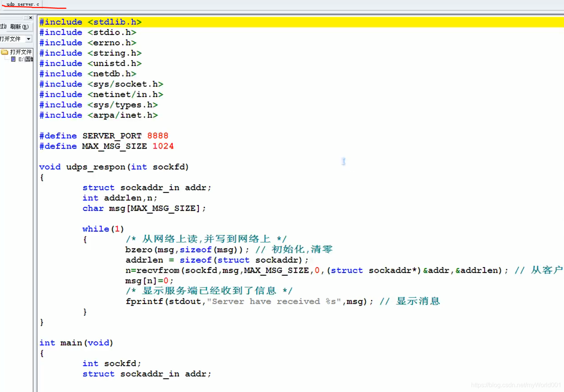Switch to the udp_server.c tab
The image size is (564, 392).
[22, 4]
